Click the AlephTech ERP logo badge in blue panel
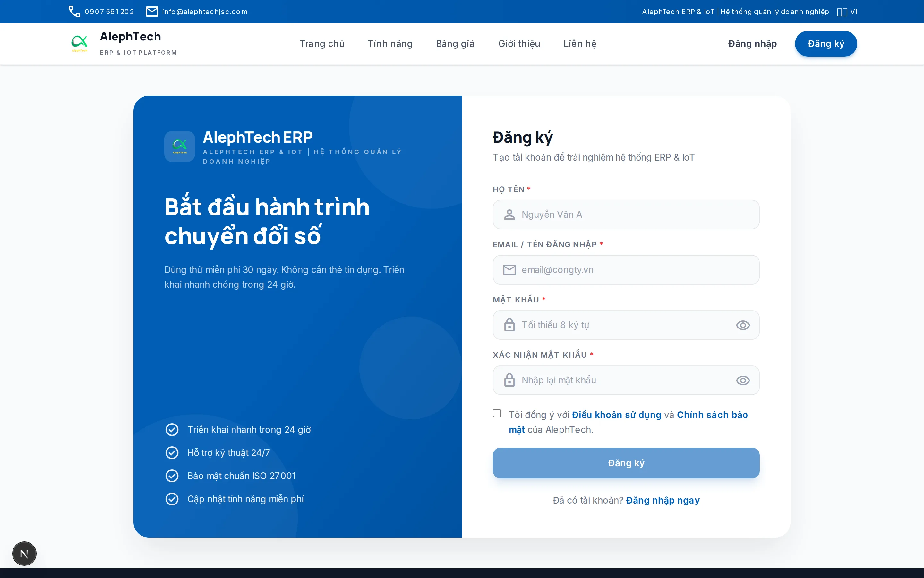Viewport: 924px width, 578px height. point(179,146)
